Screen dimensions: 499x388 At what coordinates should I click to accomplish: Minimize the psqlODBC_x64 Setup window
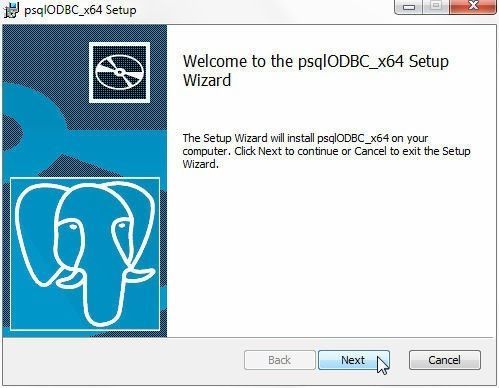pos(409,7)
